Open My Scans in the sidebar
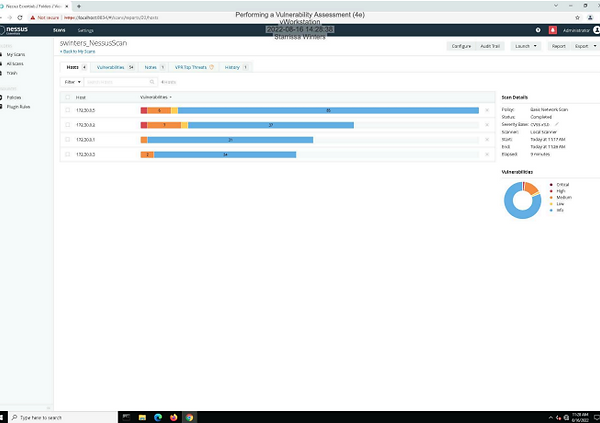Image resolution: width=600 pixels, height=423 pixels. point(16,54)
